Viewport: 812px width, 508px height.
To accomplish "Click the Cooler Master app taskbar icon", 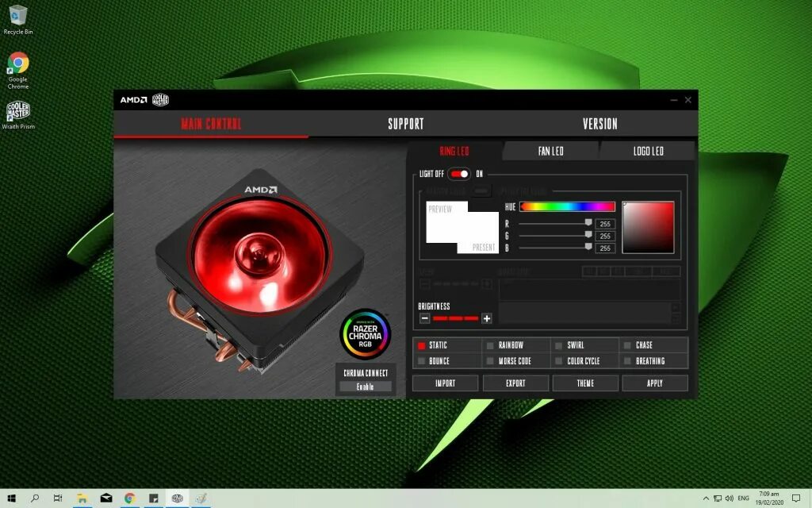I will pos(177,498).
